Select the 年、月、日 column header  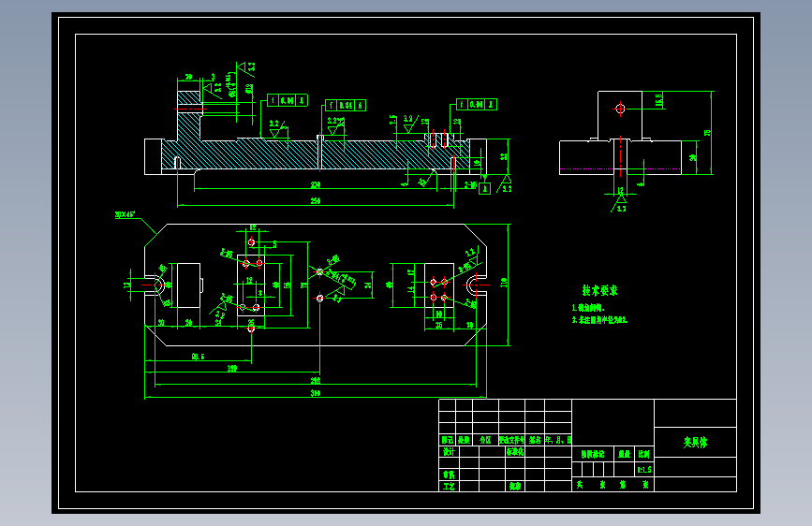[x=558, y=440]
